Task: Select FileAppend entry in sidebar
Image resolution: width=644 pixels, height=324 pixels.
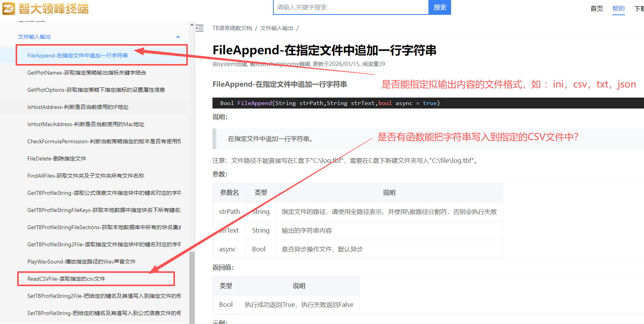Action: (77, 55)
